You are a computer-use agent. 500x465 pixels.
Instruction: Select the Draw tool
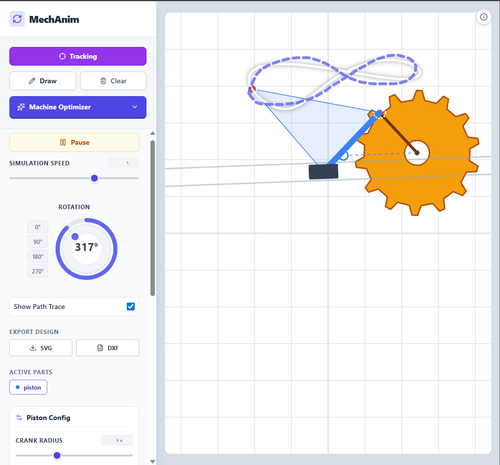pos(43,81)
